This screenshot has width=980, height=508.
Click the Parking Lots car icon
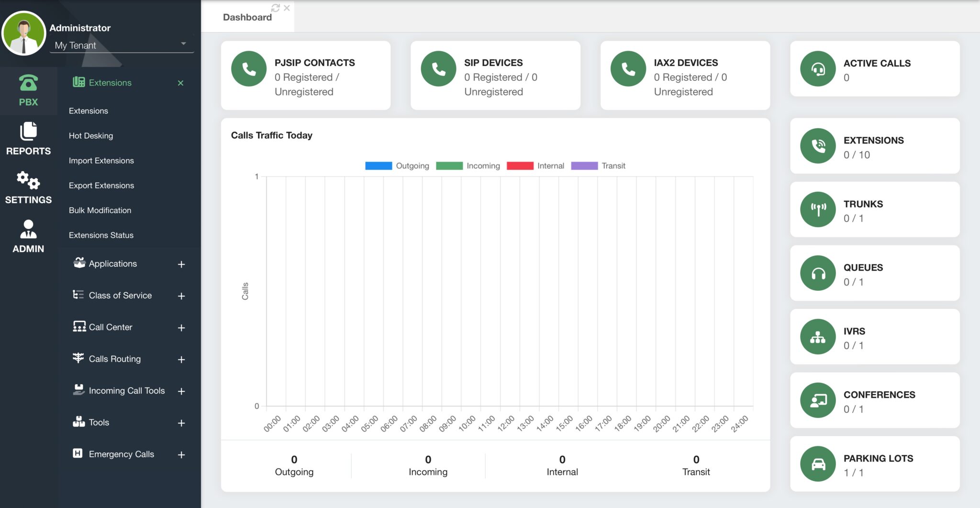coord(818,464)
